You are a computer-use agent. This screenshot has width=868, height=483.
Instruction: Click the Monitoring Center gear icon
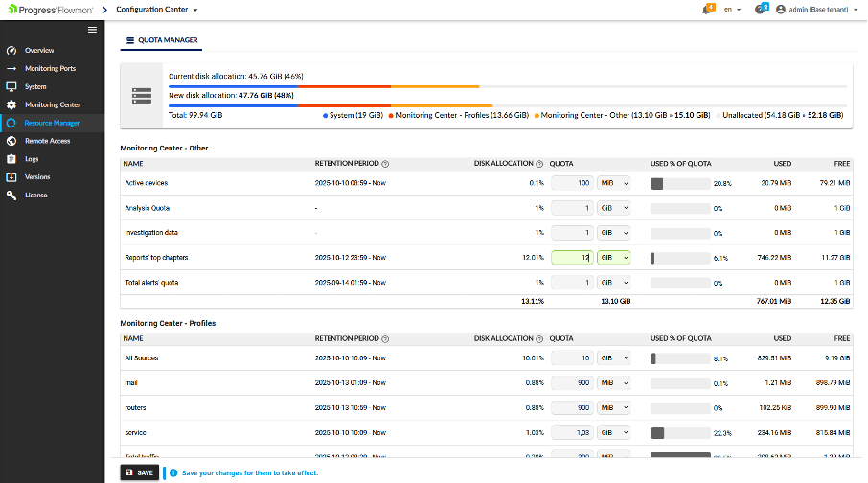click(x=11, y=104)
